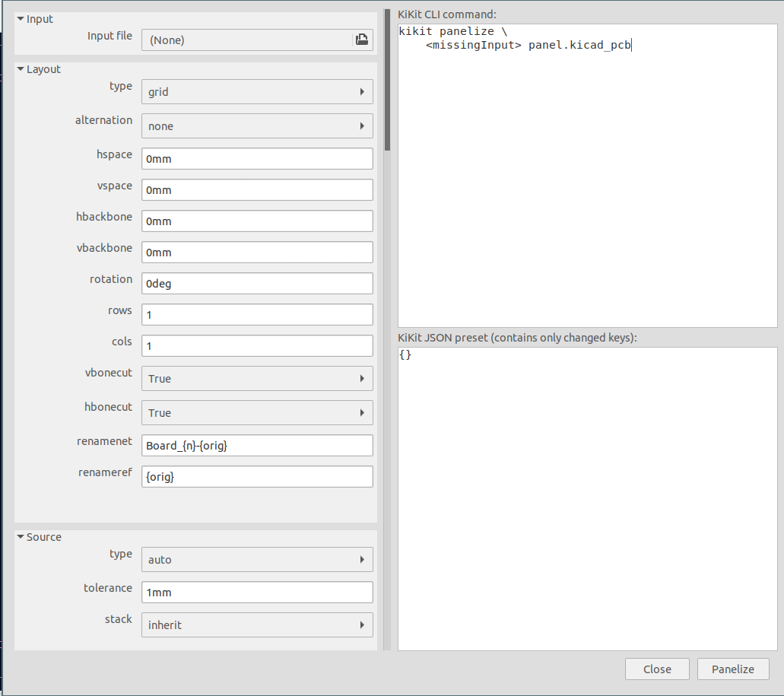This screenshot has width=784, height=696.
Task: Click the Close button
Action: (657, 669)
